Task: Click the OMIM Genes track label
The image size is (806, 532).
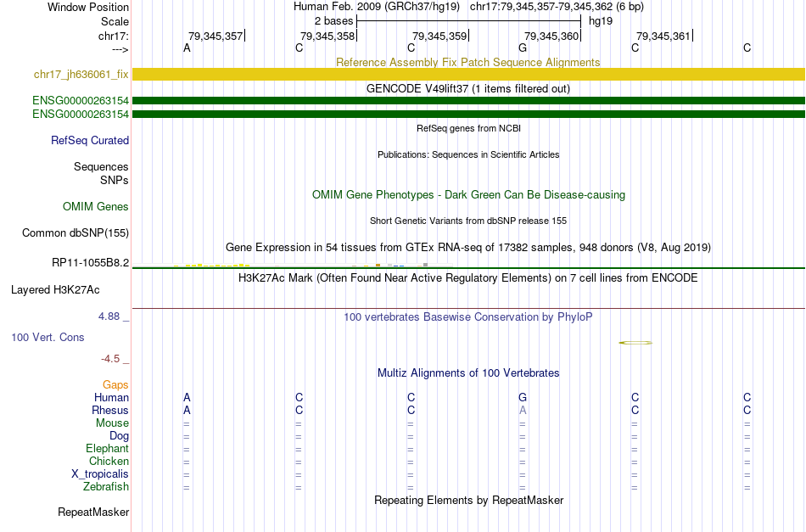Action: [96, 207]
